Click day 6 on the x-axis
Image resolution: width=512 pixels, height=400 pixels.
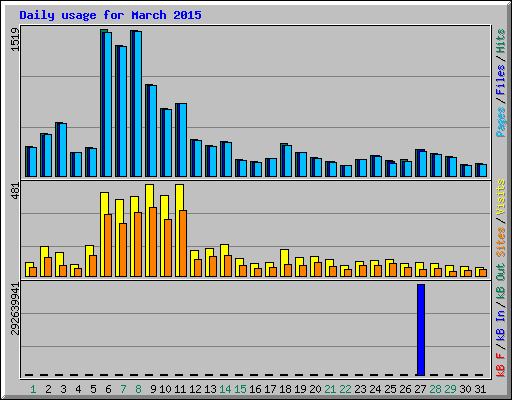[x=108, y=389]
